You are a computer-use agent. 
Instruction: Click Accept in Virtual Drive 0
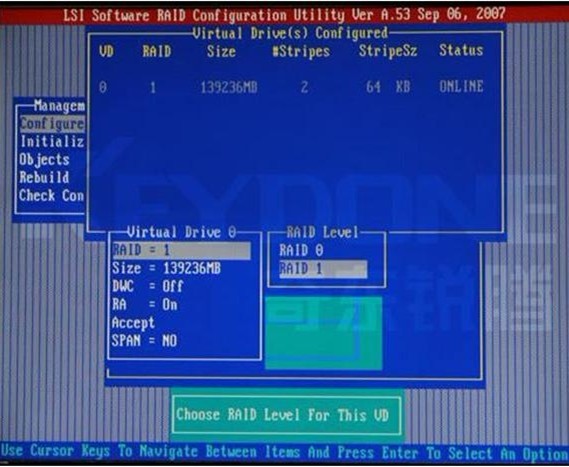click(x=133, y=323)
